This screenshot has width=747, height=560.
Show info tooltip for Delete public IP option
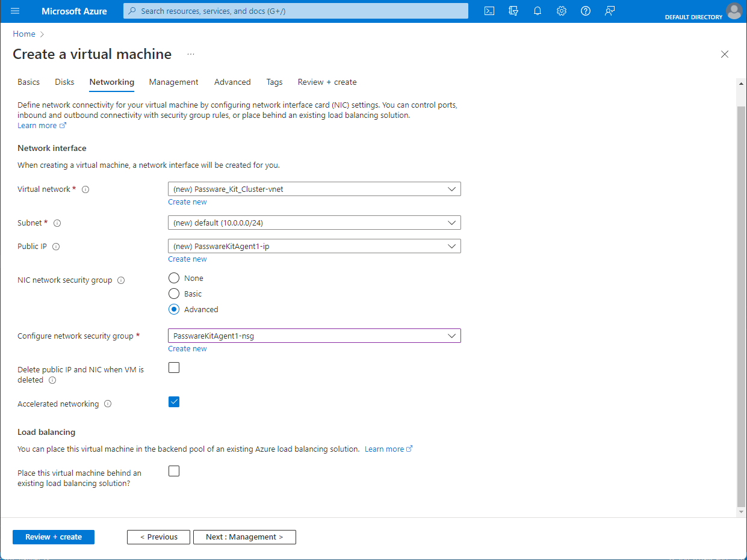tap(52, 380)
